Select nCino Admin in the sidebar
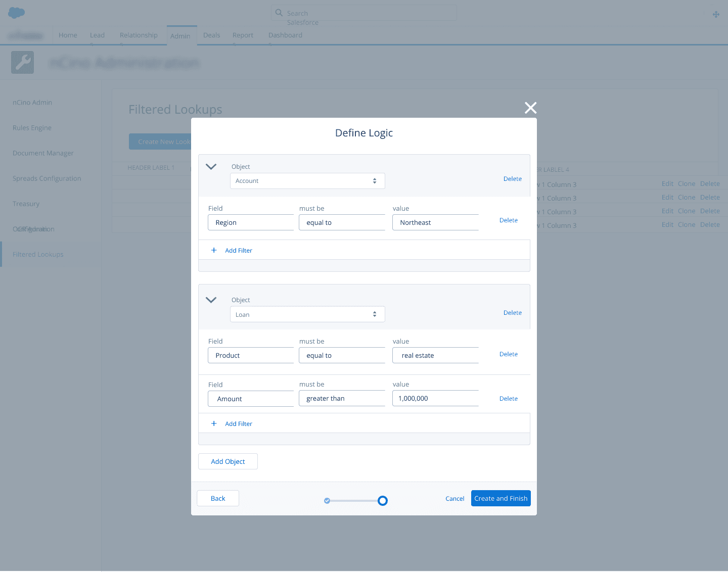The image size is (728, 572). 32,103
